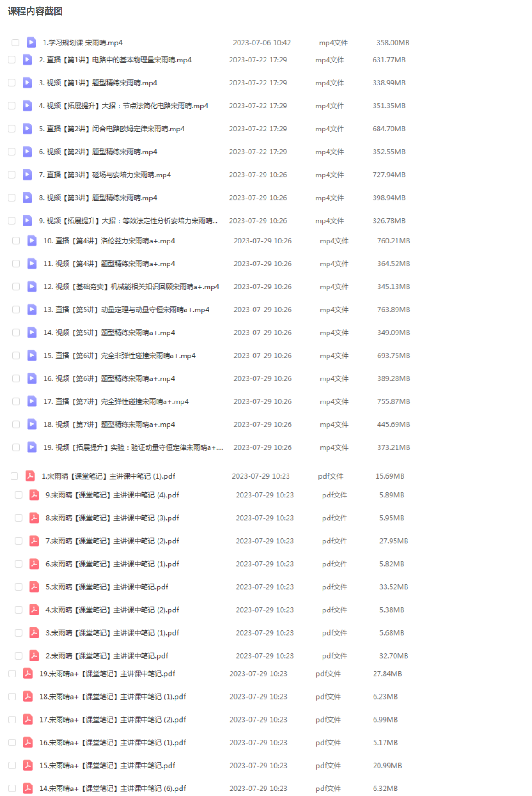Click video icon of 10. 直播【第4讲】洛伦兹力
This screenshot has width=532, height=796.
click(32, 241)
